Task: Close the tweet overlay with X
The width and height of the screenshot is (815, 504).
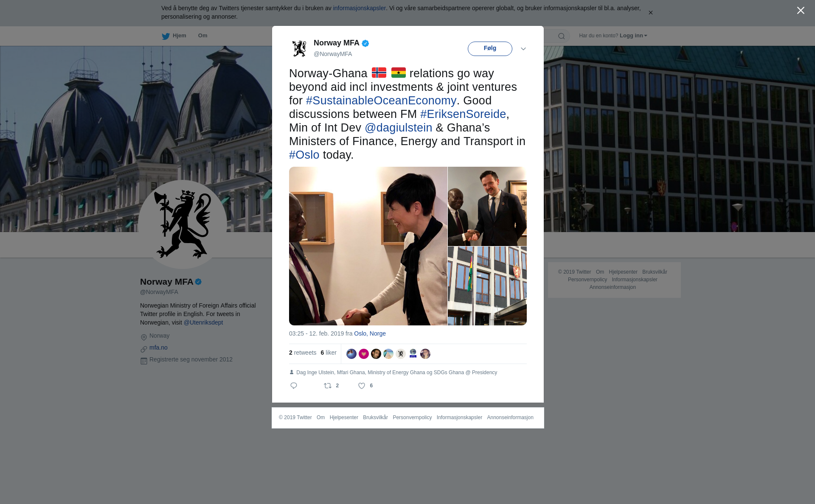Action: click(801, 11)
